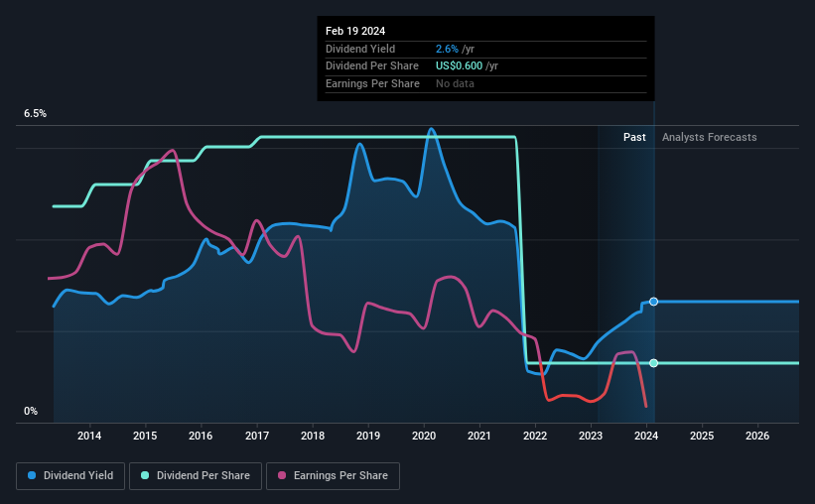Click the 2021 x-axis label
The height and width of the screenshot is (504, 815).
click(479, 436)
